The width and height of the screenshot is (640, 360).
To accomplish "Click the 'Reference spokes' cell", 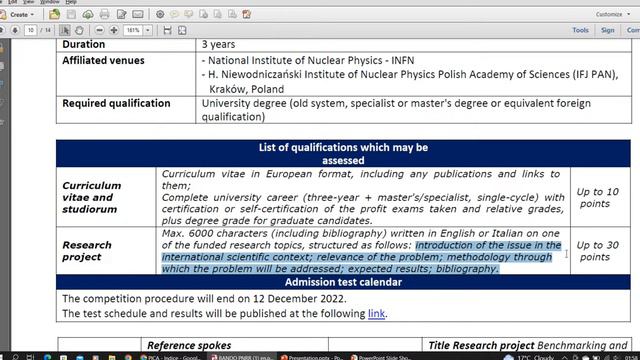I will tap(189, 345).
